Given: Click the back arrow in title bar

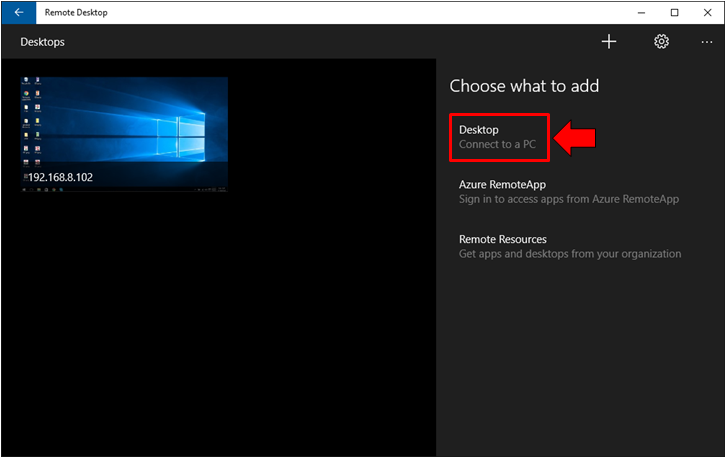Looking at the screenshot, I should click(19, 13).
